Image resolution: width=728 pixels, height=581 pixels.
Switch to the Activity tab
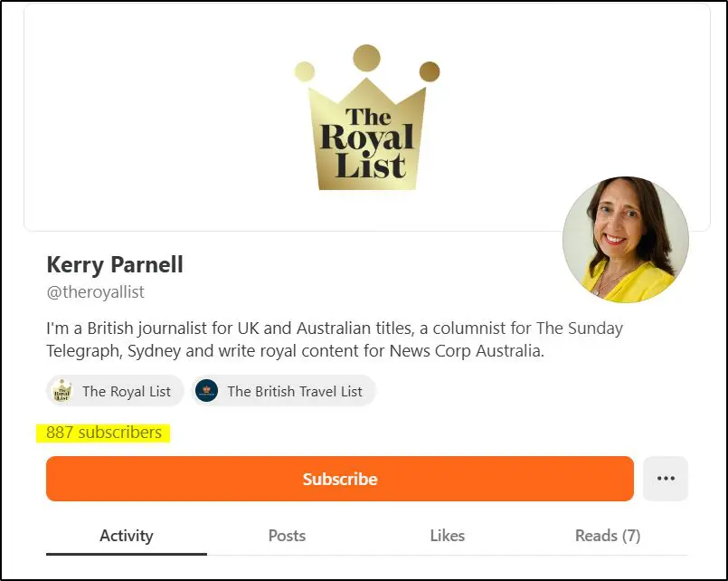click(127, 536)
